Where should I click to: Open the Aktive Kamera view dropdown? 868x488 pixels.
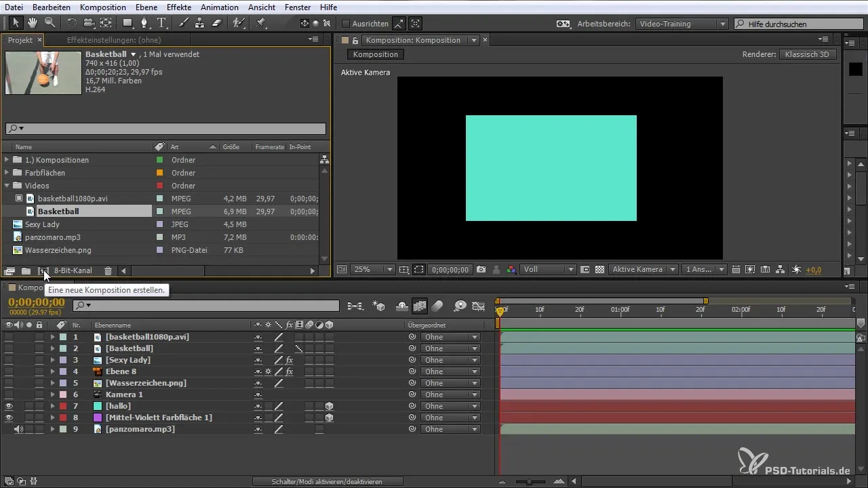[643, 269]
